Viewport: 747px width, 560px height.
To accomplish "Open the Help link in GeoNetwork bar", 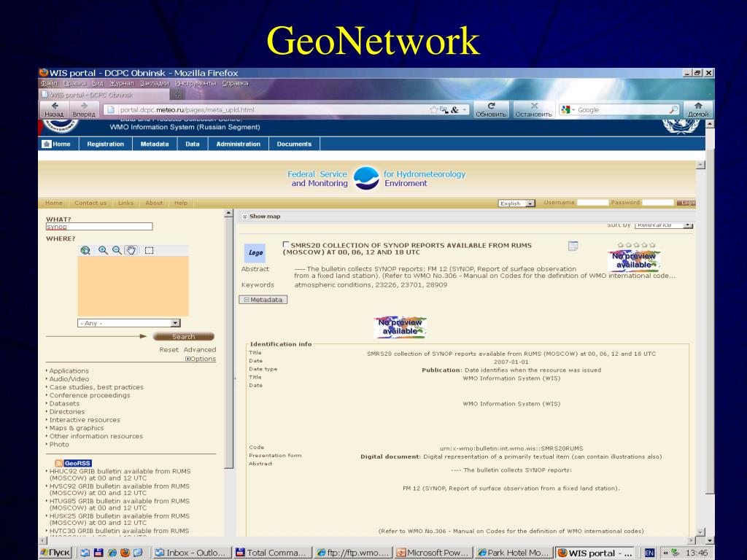I will point(181,203).
